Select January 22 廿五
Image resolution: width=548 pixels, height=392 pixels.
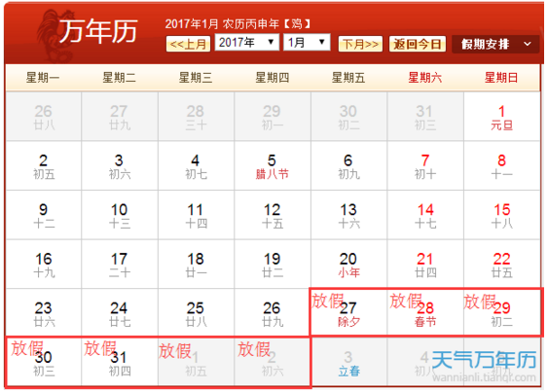point(501,265)
